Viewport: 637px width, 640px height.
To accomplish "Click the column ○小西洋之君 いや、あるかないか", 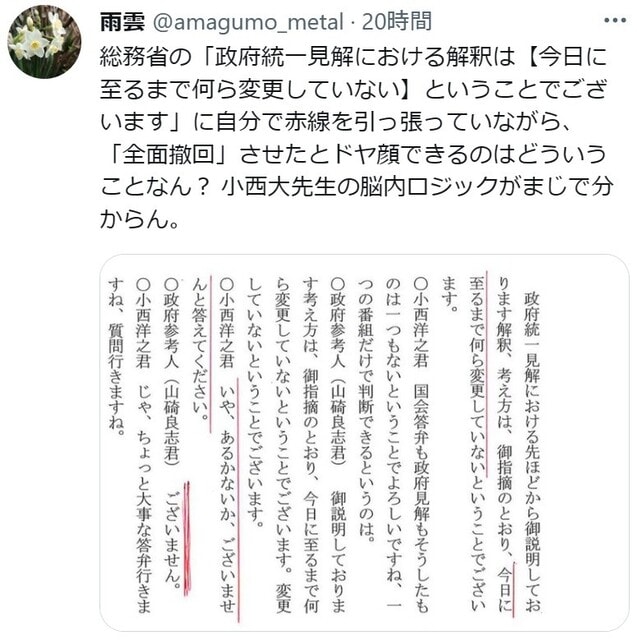I will click(228, 446).
